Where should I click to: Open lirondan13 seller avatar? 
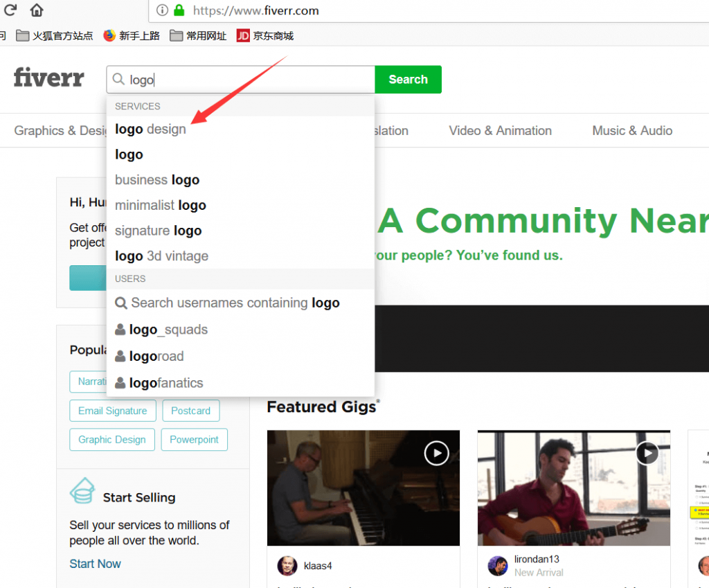498,566
